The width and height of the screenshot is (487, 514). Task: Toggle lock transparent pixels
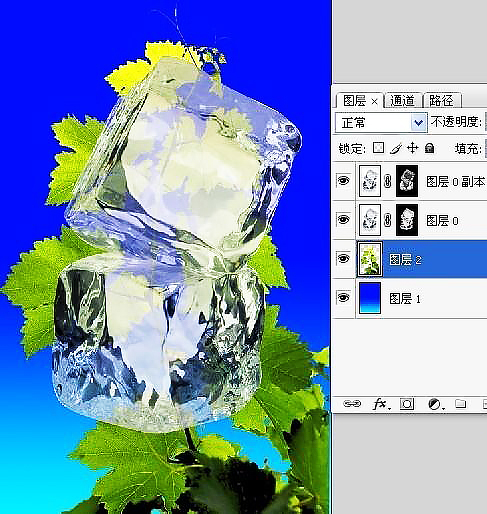coord(378,148)
